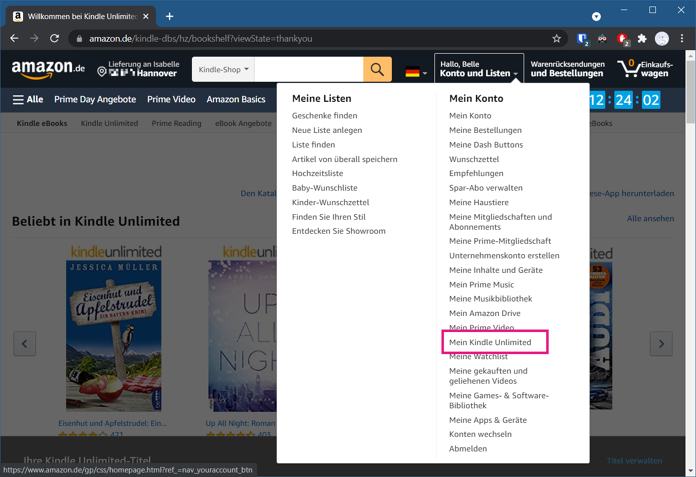The width and height of the screenshot is (696, 477).
Task: Select Abmelden to sign out
Action: point(468,449)
